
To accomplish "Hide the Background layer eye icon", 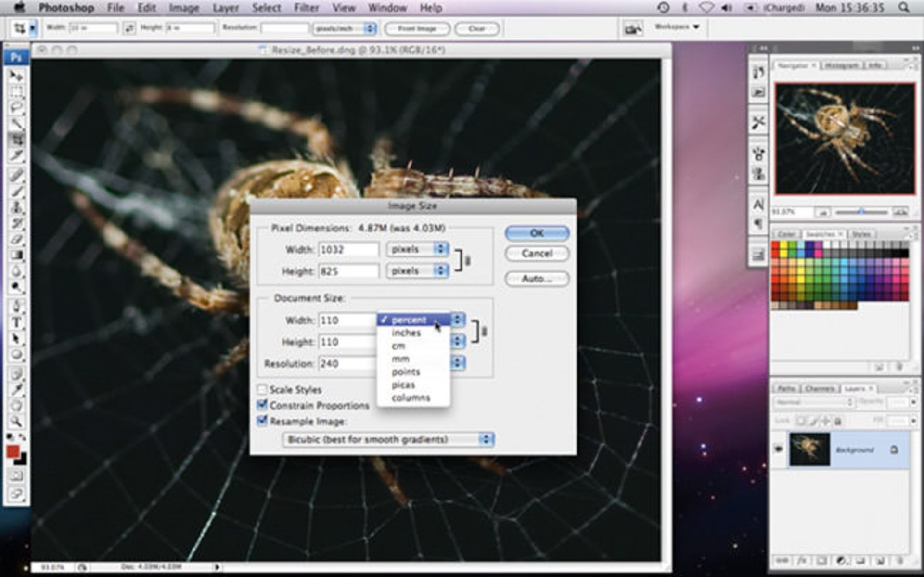I will click(779, 449).
